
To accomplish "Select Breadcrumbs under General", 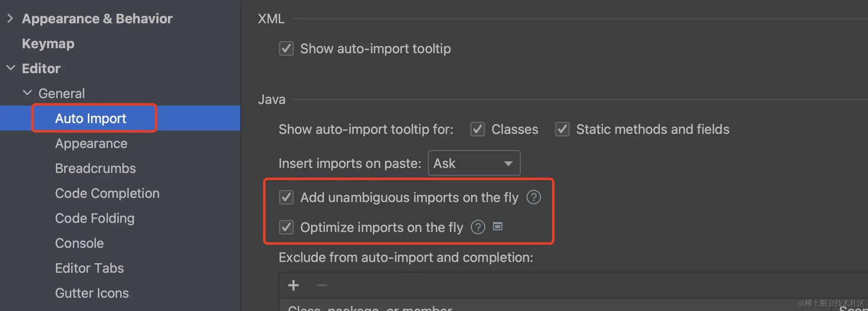I will [x=95, y=168].
